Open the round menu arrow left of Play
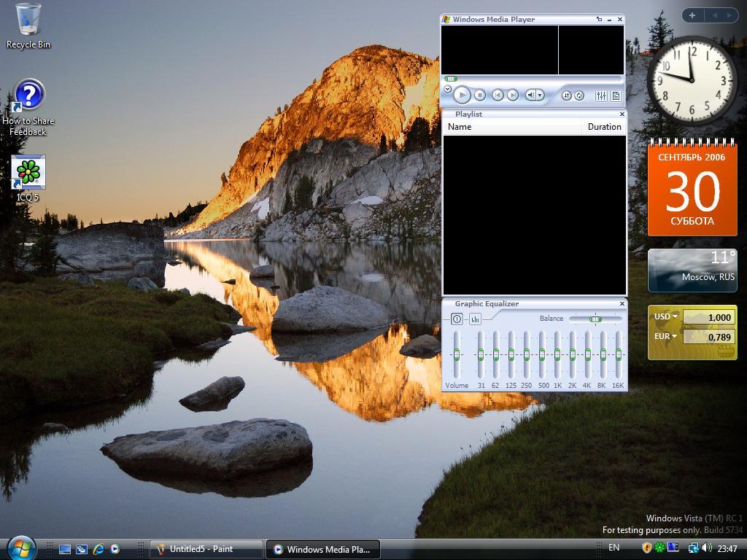747x560 pixels. pyautogui.click(x=448, y=89)
